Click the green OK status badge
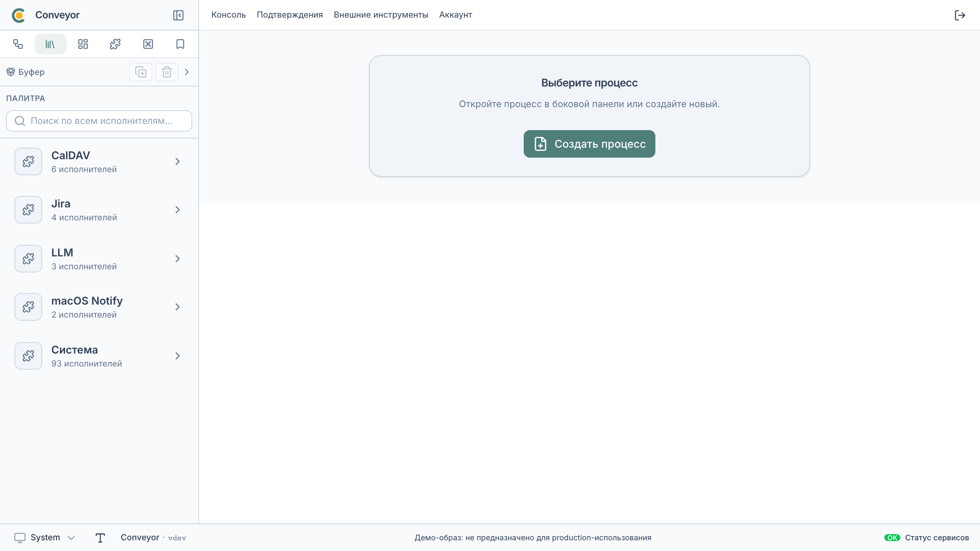 892,538
